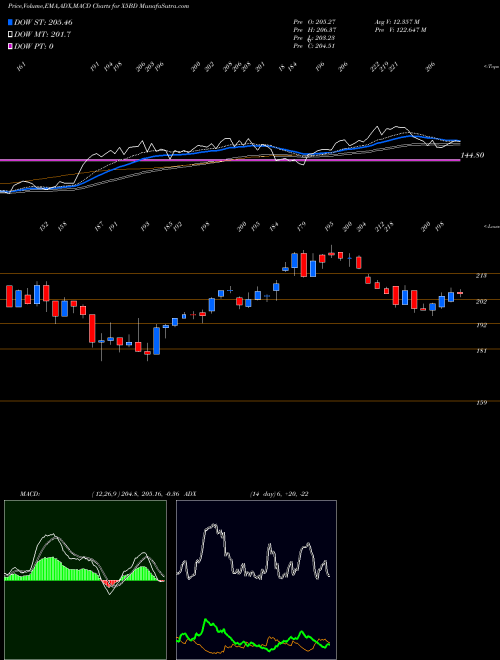Click the '<Tops' marker label
Viewport: 500px width, 660px height.
pyautogui.click(x=491, y=67)
